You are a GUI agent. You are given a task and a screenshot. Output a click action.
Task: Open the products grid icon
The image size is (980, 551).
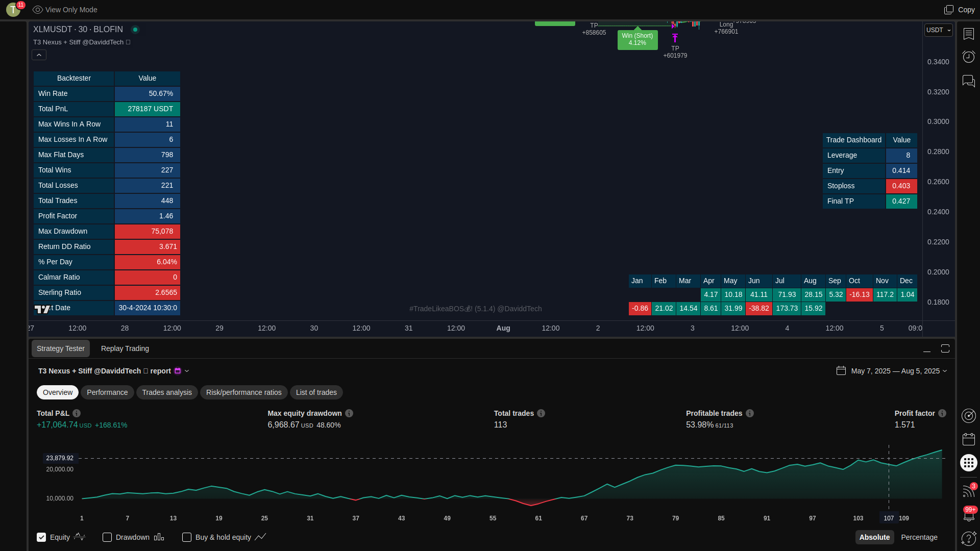(969, 463)
